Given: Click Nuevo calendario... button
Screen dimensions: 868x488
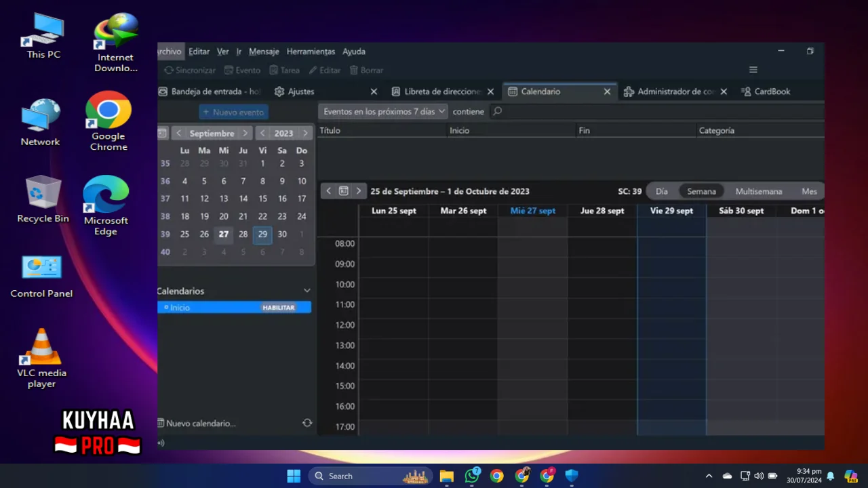Looking at the screenshot, I should point(197,423).
